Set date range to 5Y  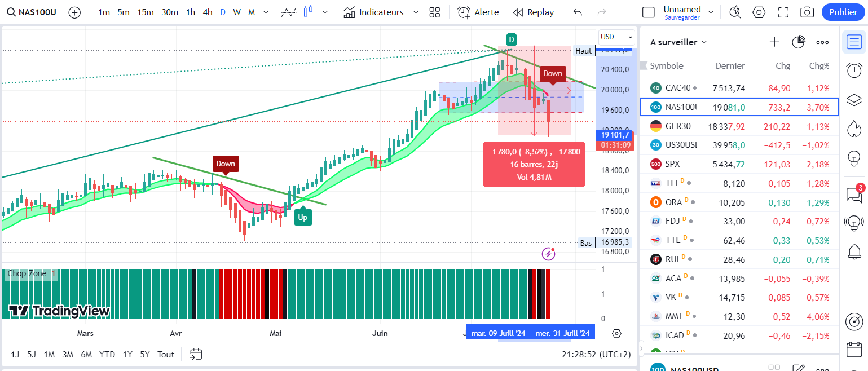pyautogui.click(x=145, y=354)
